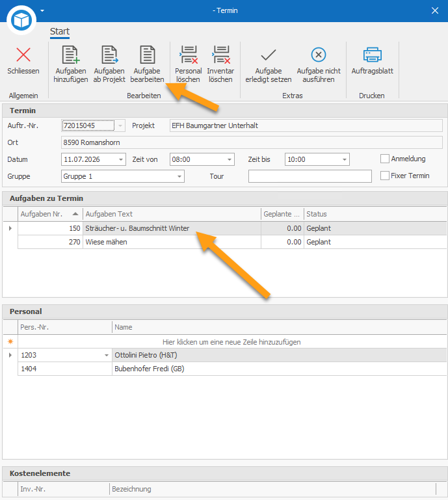Open the Datum date picker dropdown
448x500 pixels.
121,159
